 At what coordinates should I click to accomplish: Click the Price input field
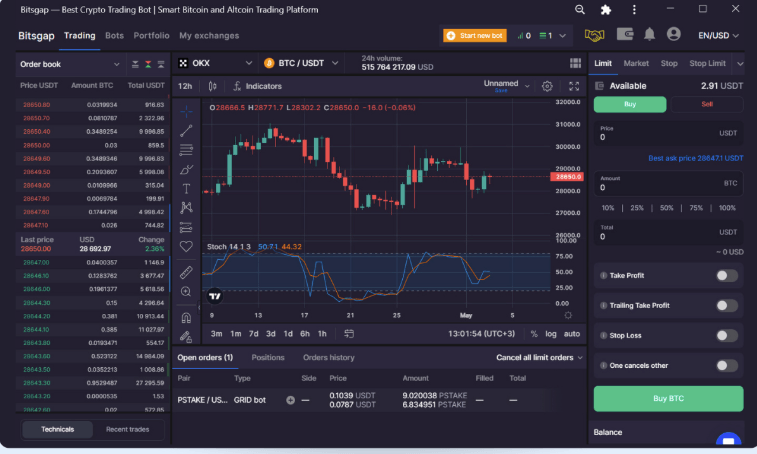coord(668,133)
